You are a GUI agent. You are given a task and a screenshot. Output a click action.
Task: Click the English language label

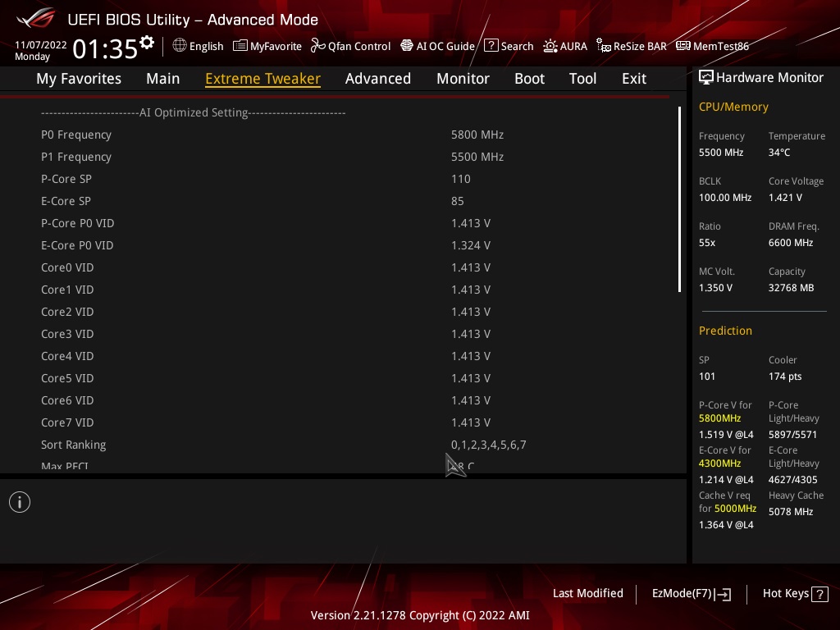pyautogui.click(x=206, y=46)
